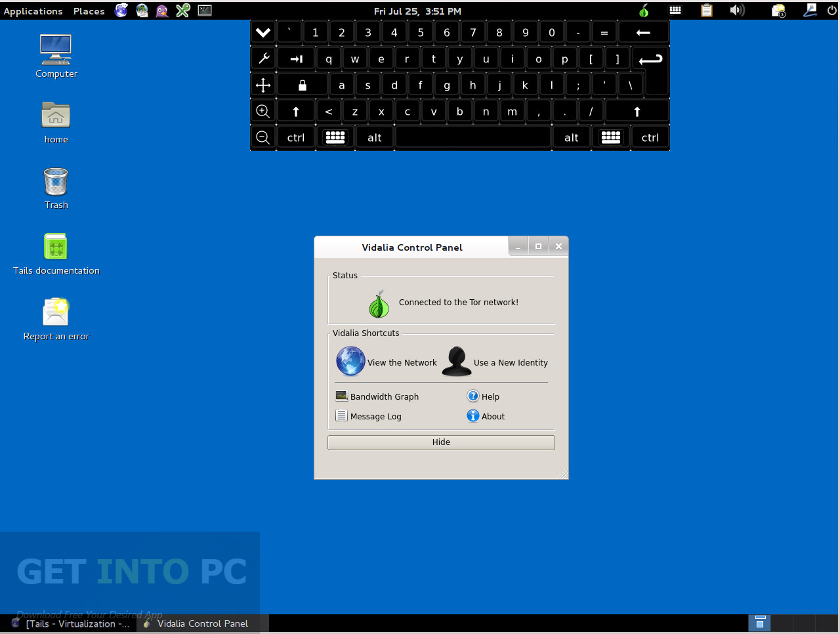Click the Hide button in Vidalia
Screen dimensions: 840x634
[441, 442]
